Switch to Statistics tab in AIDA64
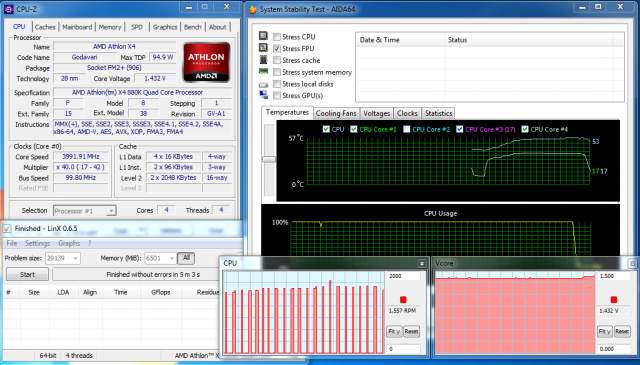Viewport: 640px width, 365px height. tap(438, 114)
